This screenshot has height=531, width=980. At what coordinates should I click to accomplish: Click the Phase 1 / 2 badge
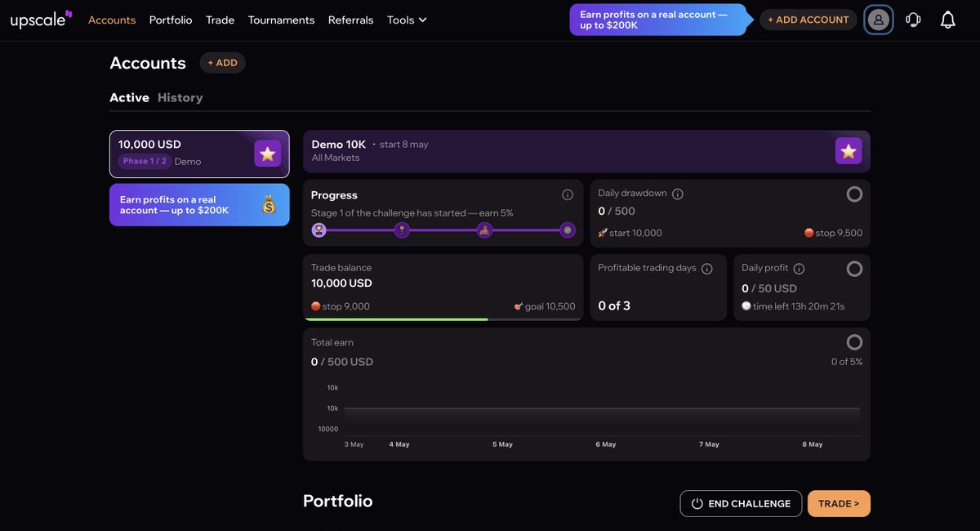pos(145,162)
